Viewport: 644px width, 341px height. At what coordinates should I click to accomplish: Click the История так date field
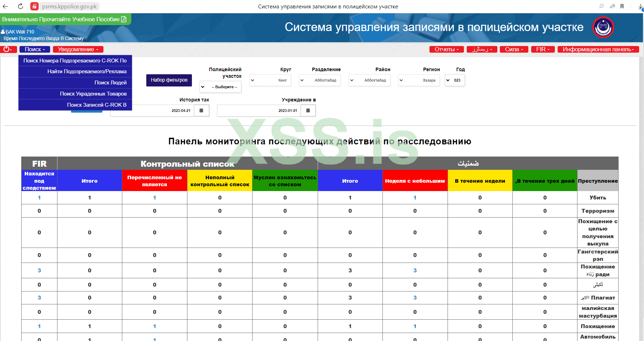(x=152, y=111)
